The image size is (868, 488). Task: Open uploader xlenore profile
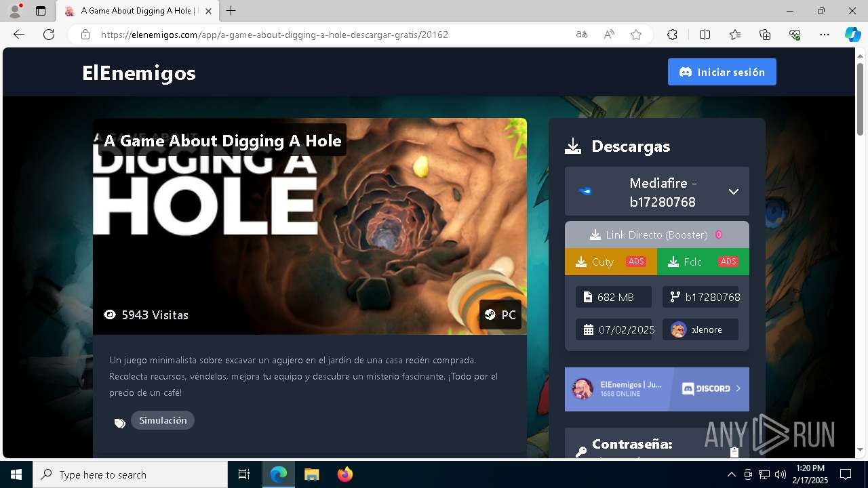701,329
